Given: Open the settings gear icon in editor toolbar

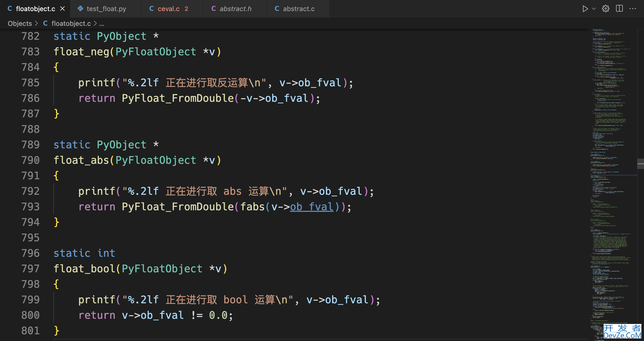Looking at the screenshot, I should (x=605, y=9).
